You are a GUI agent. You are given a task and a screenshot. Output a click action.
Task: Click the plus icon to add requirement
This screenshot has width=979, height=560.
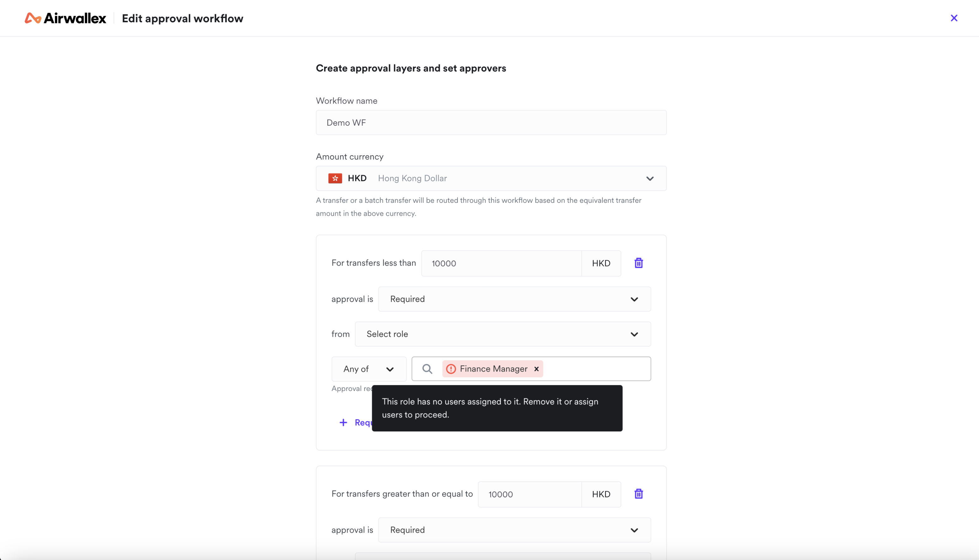click(x=343, y=423)
